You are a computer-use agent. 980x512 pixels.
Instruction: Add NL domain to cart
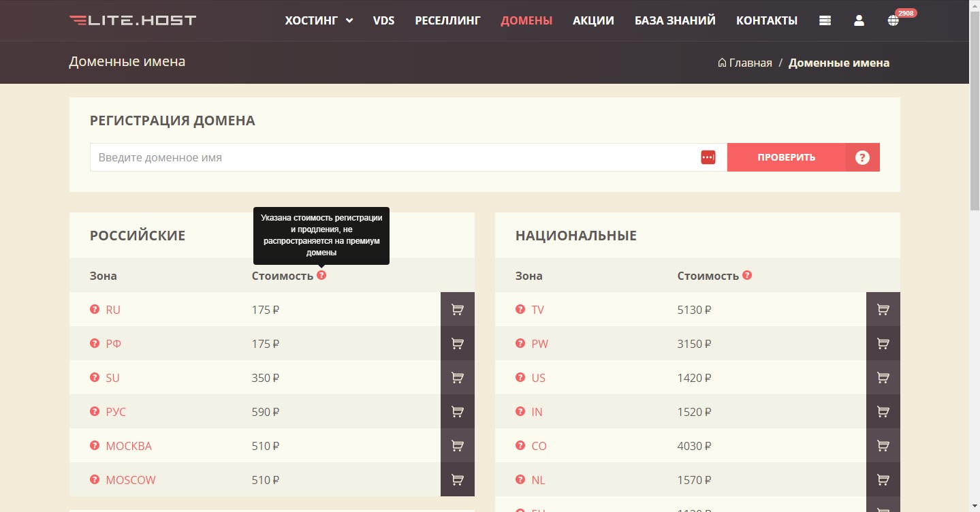click(883, 479)
